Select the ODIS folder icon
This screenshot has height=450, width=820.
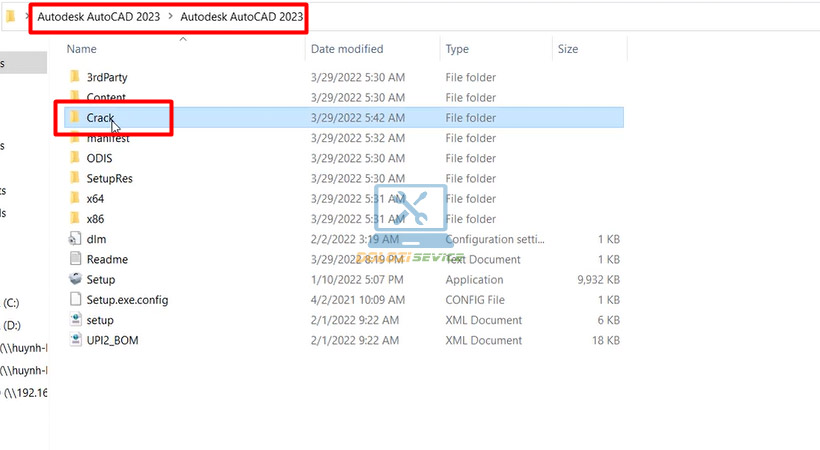coord(75,158)
